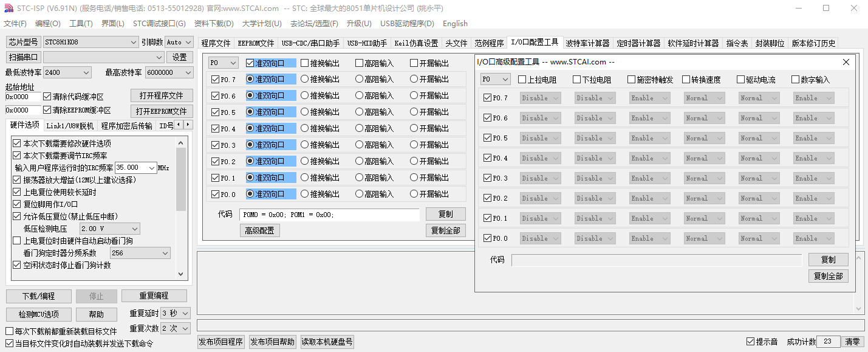Switch to the EEPROM文件 tab
The height and width of the screenshot is (352, 868).
(x=256, y=43)
